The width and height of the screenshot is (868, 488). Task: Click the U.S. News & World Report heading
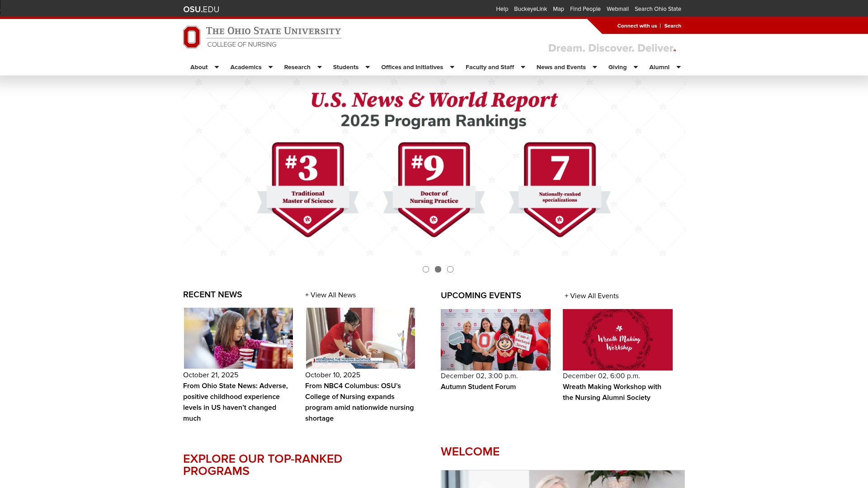click(434, 100)
